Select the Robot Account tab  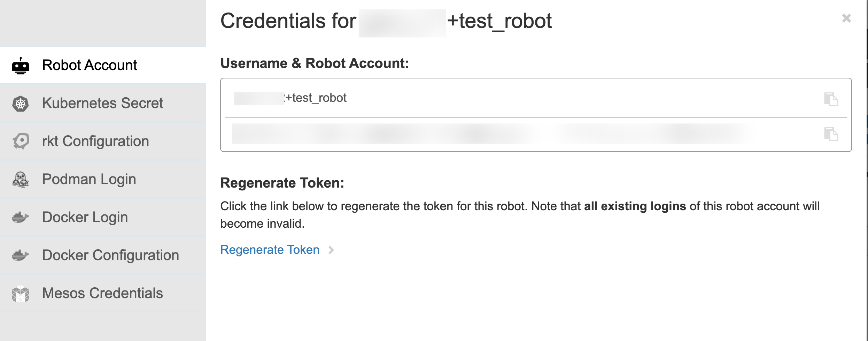coord(90,65)
